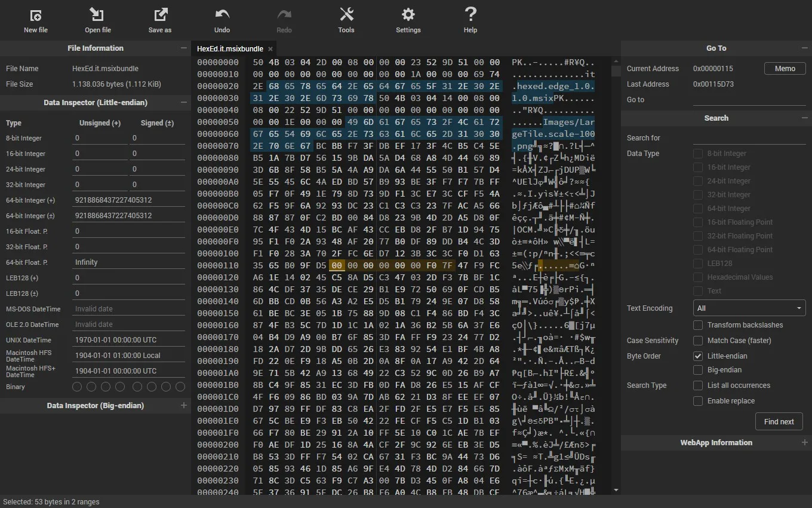Check the LEB128 search data type
This screenshot has width=812, height=508.
(697, 264)
